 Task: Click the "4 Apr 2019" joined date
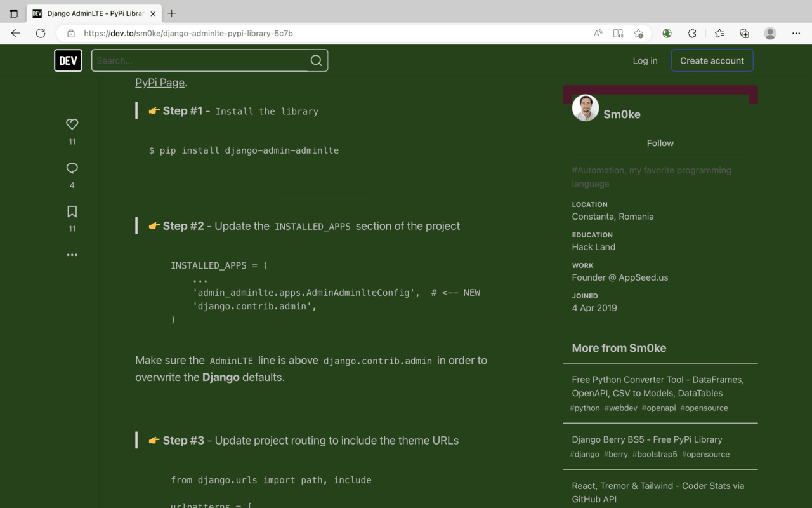[594, 308]
